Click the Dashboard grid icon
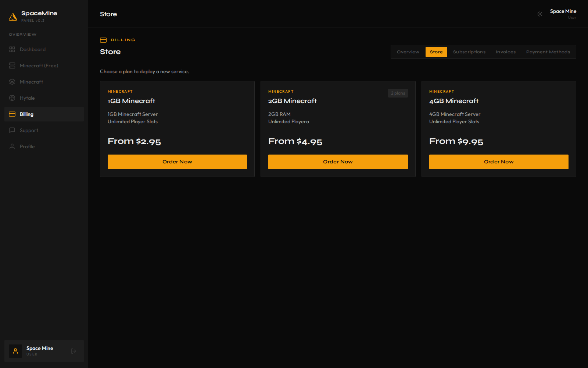 coord(12,49)
